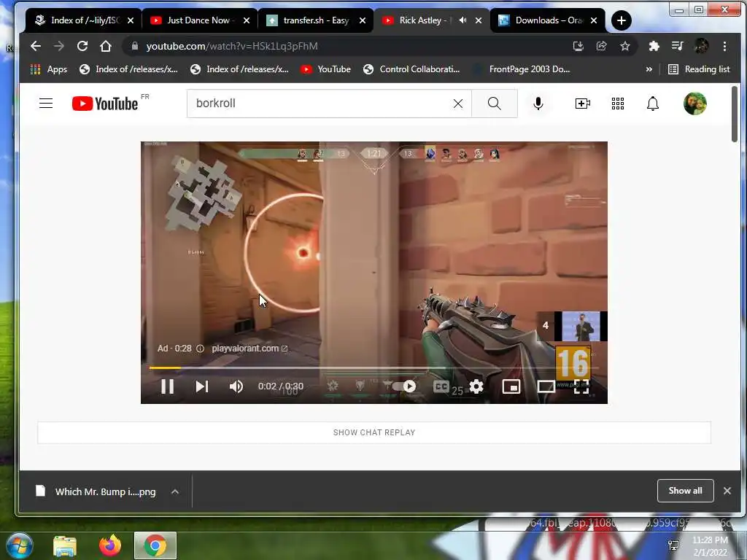747x560 pixels.
Task: Switch to miniplayer mode
Action: click(511, 386)
